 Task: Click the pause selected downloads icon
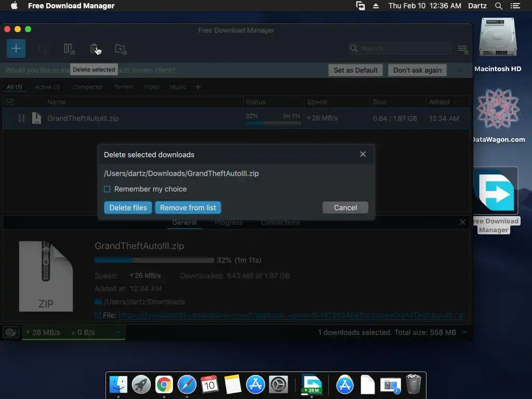click(69, 49)
